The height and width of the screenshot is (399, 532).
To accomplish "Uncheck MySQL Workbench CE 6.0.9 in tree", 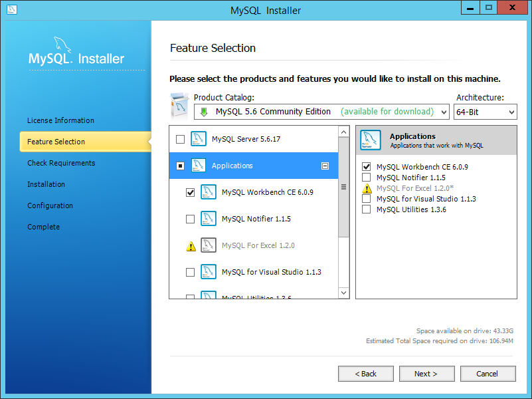I will coord(191,193).
